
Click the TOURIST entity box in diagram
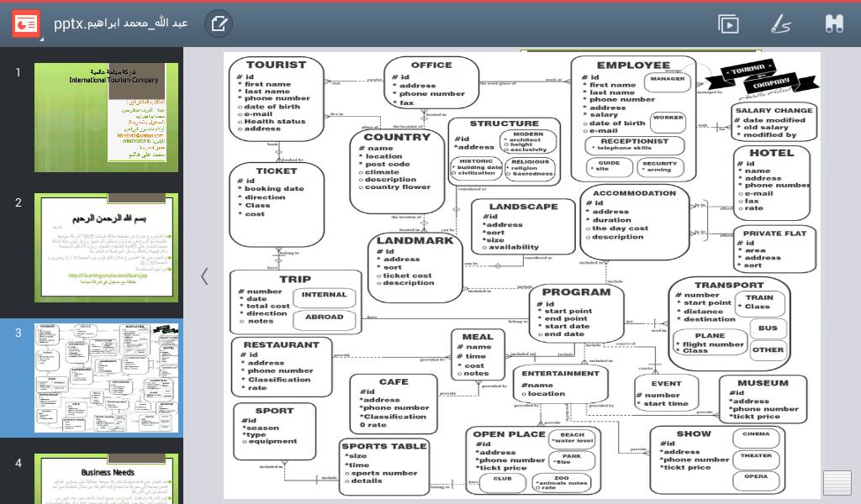click(276, 98)
